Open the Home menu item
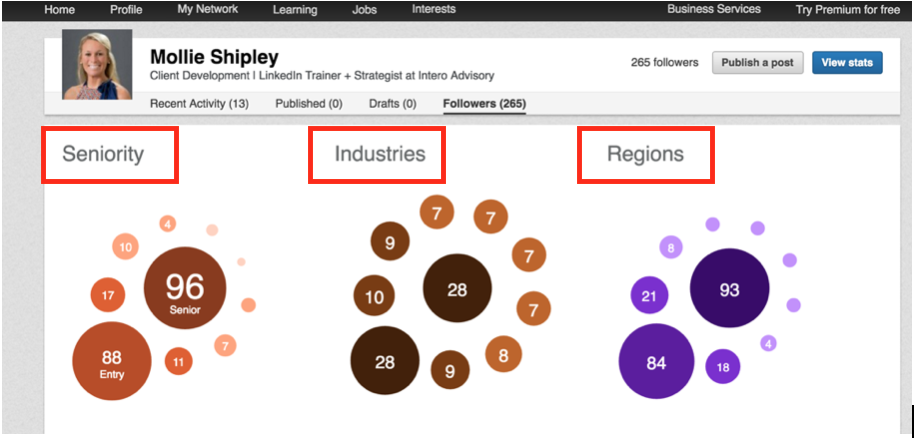This screenshot has width=914, height=438. click(59, 9)
